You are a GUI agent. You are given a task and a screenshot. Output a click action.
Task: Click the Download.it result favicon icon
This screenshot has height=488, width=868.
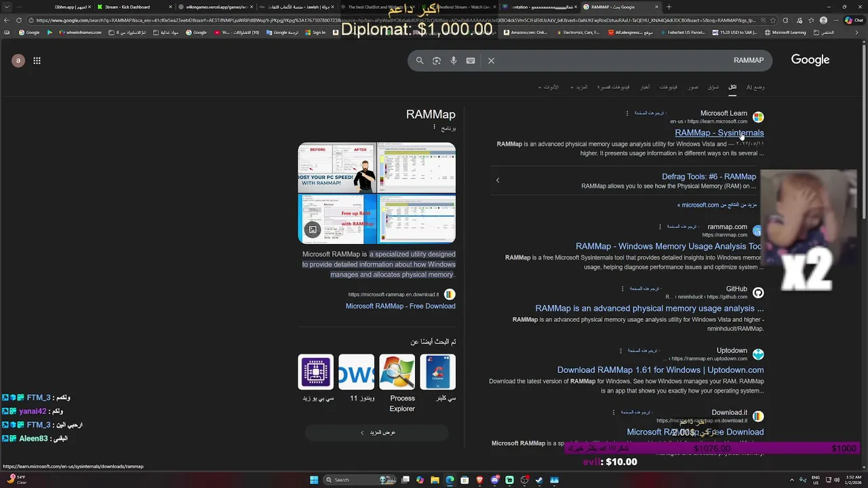coord(758,416)
